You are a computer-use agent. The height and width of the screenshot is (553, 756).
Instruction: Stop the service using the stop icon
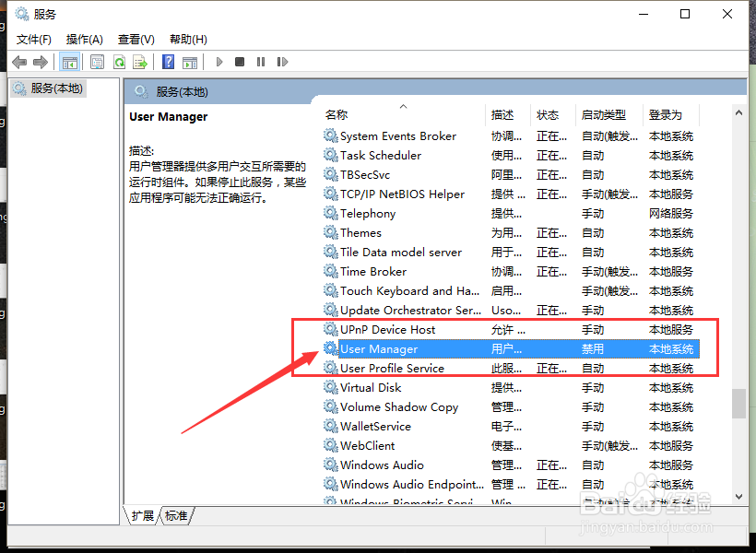point(239,61)
